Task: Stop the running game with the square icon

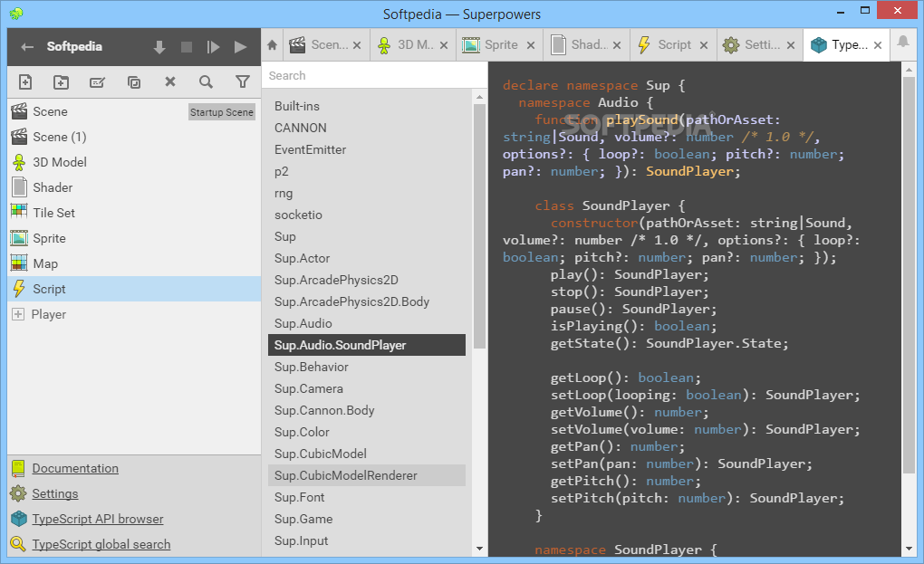Action: (187, 47)
